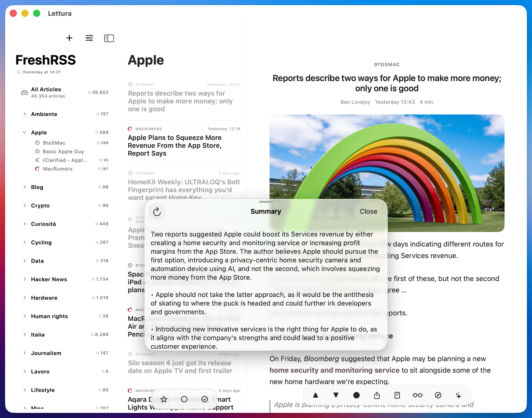
Task: Toggle unread filter circle in list toolbar
Action: point(184,399)
